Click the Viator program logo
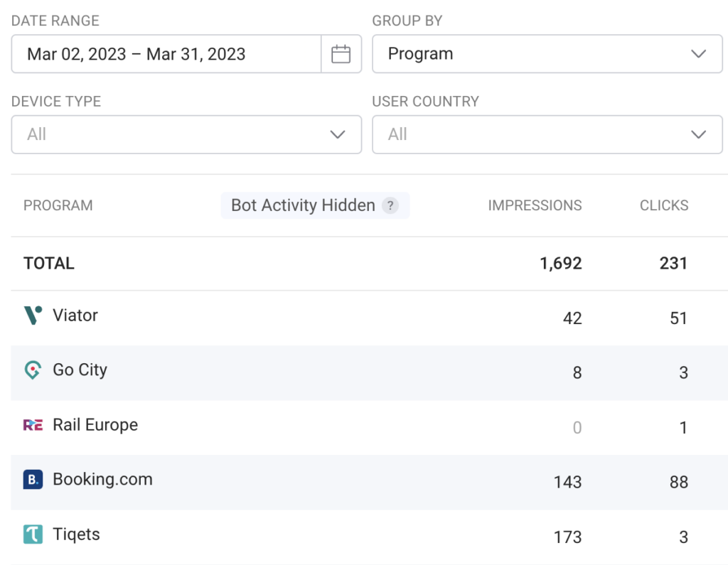Viewport: 728px width, 565px height. 33,316
